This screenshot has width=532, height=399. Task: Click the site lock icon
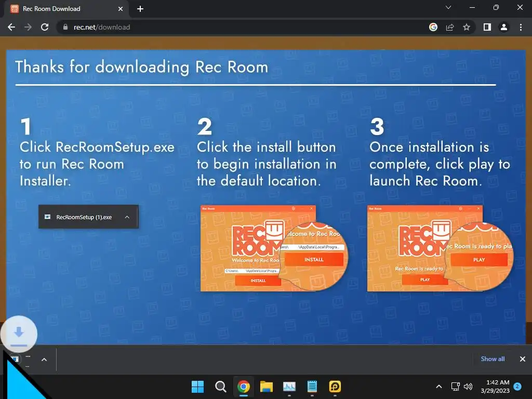point(65,27)
